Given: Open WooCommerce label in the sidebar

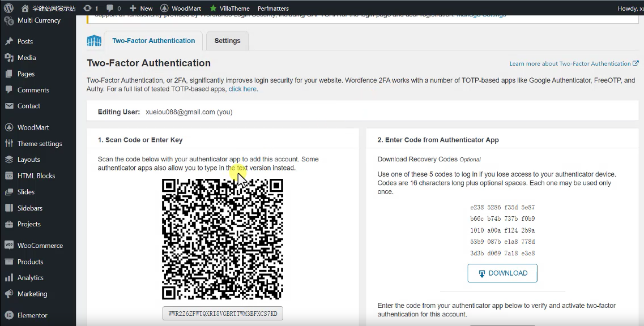Looking at the screenshot, I should pyautogui.click(x=40, y=245).
